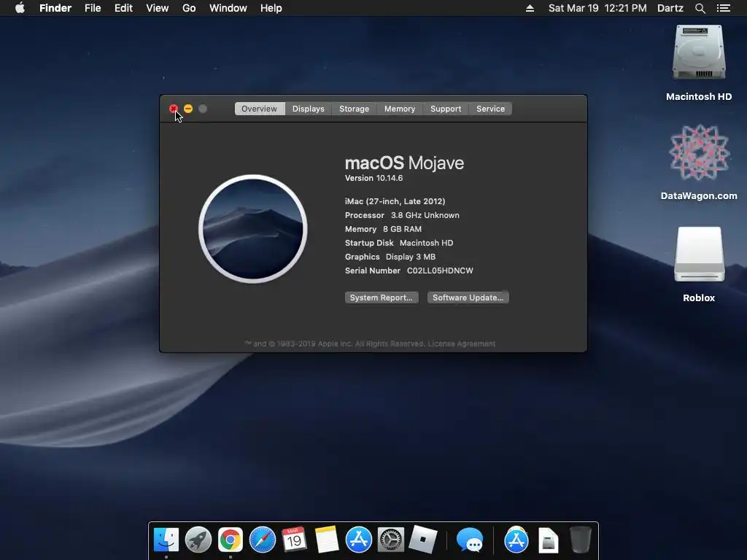This screenshot has width=747, height=560.
Task: Open the Dartz user menu
Action: (x=670, y=8)
